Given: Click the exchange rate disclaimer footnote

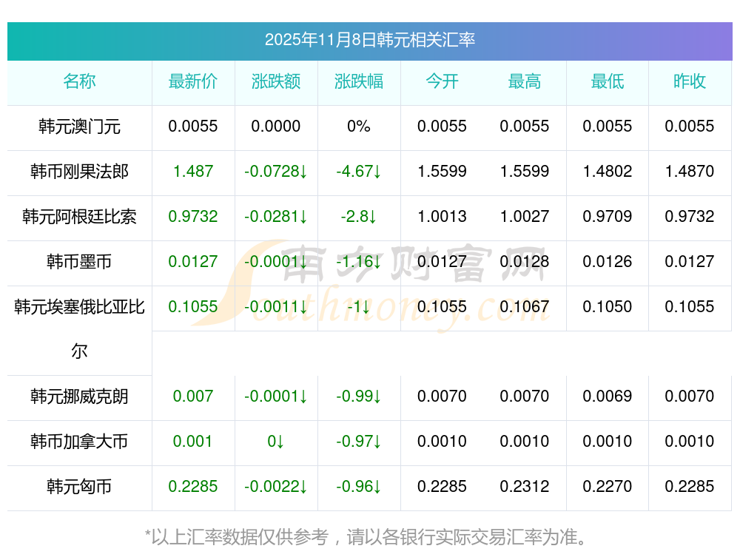Looking at the screenshot, I should pos(369,537).
